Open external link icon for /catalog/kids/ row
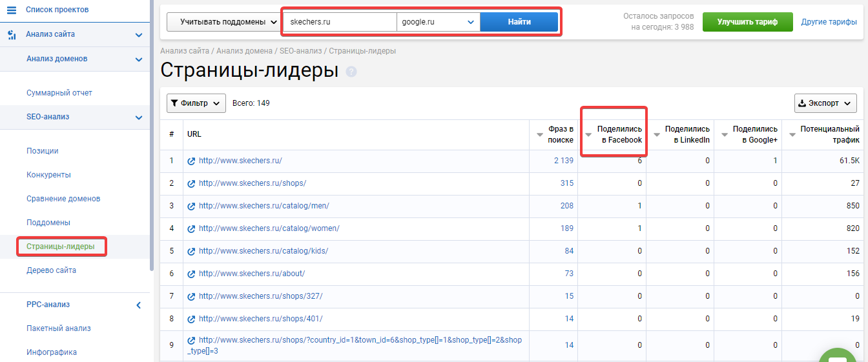The image size is (868, 362). (x=191, y=252)
